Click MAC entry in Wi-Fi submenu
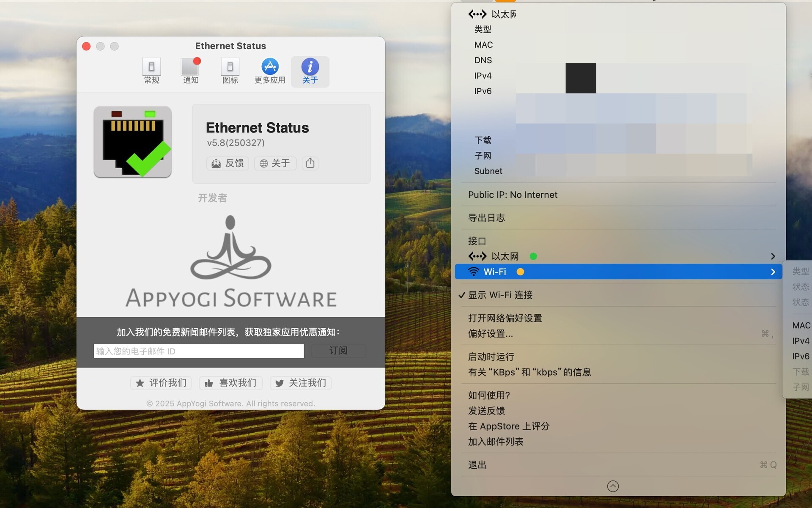This screenshot has height=508, width=812. pos(801,325)
